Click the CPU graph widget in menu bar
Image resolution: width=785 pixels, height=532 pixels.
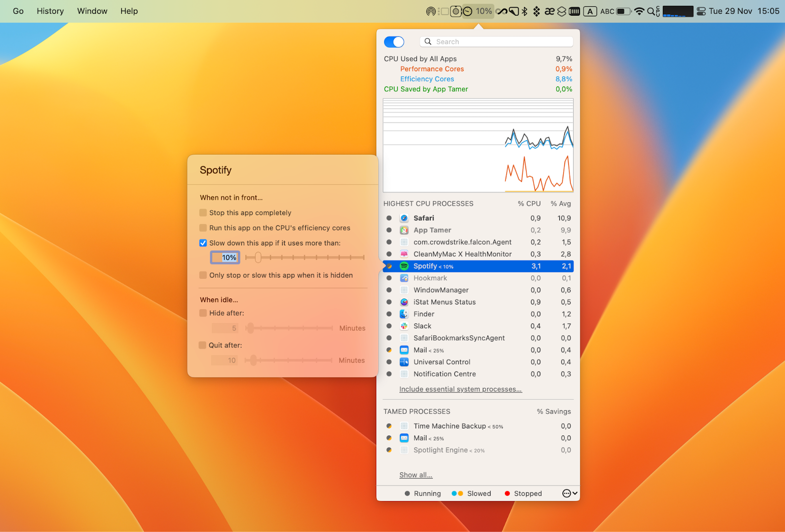[678, 11]
